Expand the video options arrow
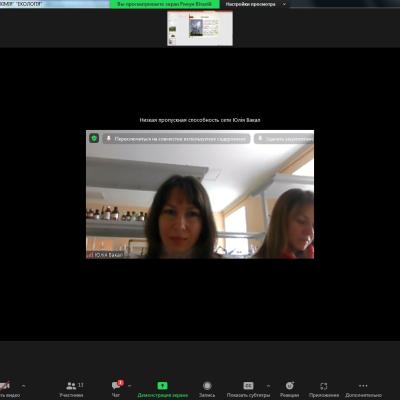This screenshot has width=400, height=400. [23, 386]
